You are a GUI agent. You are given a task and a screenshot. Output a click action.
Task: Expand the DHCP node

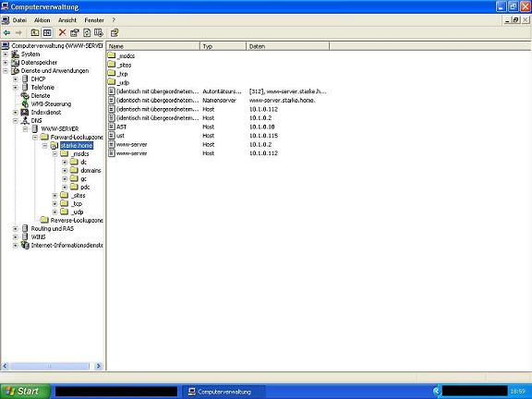tap(16, 79)
